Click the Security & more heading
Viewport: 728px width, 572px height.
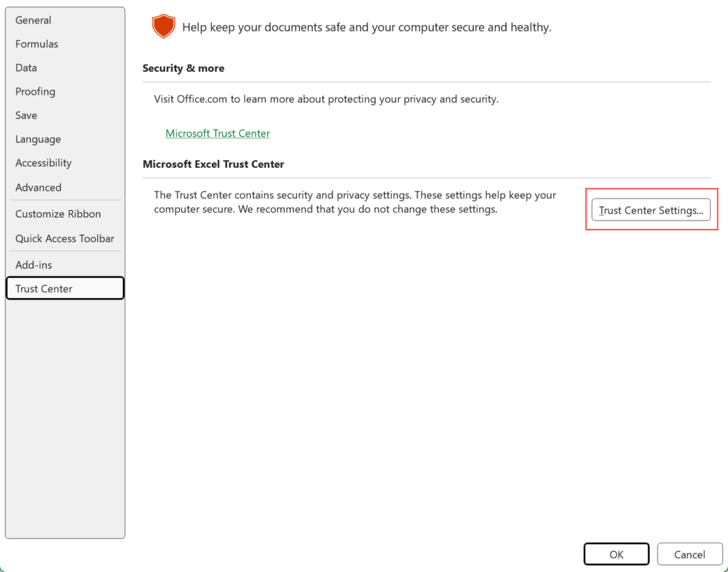[183, 68]
